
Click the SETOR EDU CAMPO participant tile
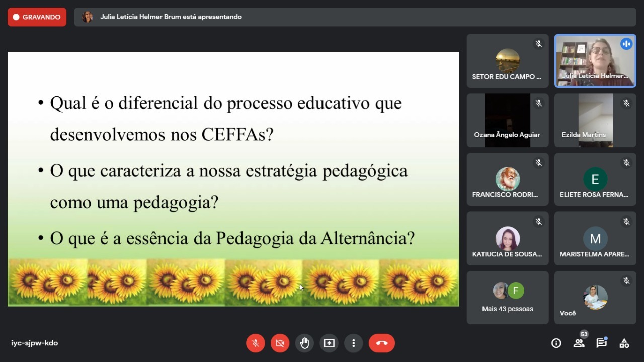pyautogui.click(x=508, y=61)
